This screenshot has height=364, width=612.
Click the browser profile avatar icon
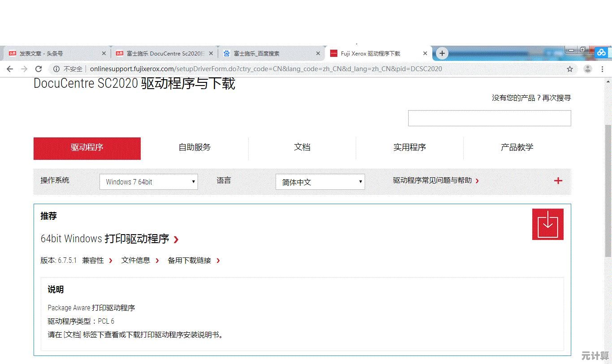click(588, 69)
